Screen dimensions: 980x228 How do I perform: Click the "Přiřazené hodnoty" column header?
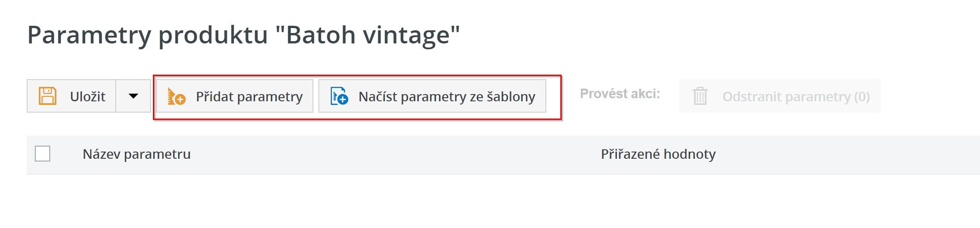tap(658, 154)
